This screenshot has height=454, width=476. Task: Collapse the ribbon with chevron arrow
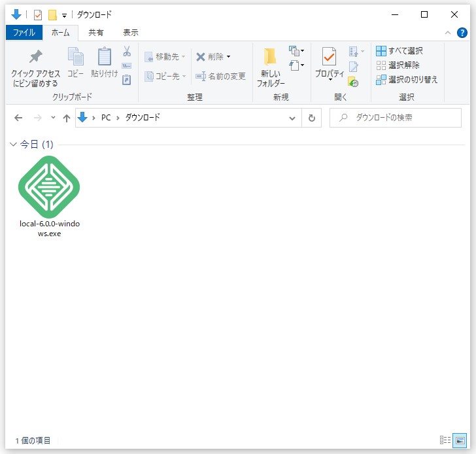448,33
